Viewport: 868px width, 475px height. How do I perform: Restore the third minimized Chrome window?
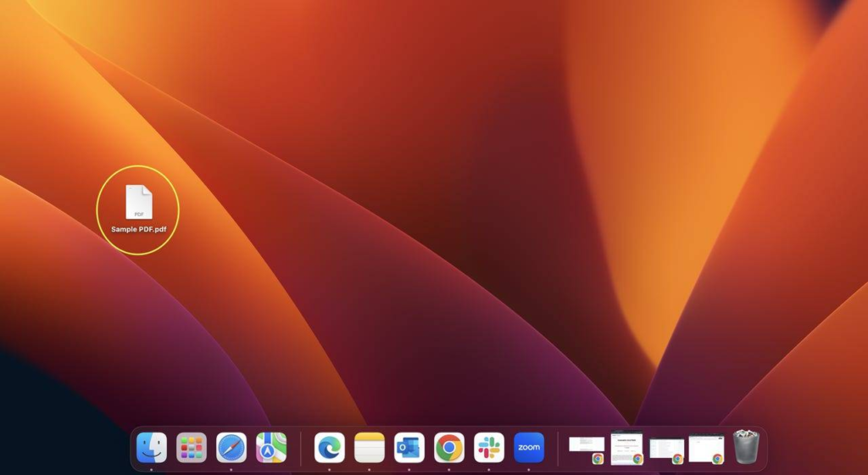(x=666, y=449)
